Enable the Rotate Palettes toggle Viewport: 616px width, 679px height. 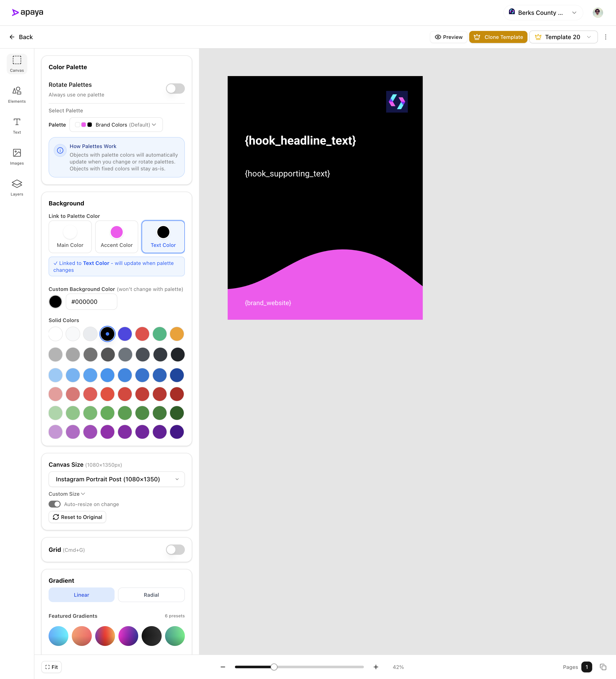coord(175,89)
